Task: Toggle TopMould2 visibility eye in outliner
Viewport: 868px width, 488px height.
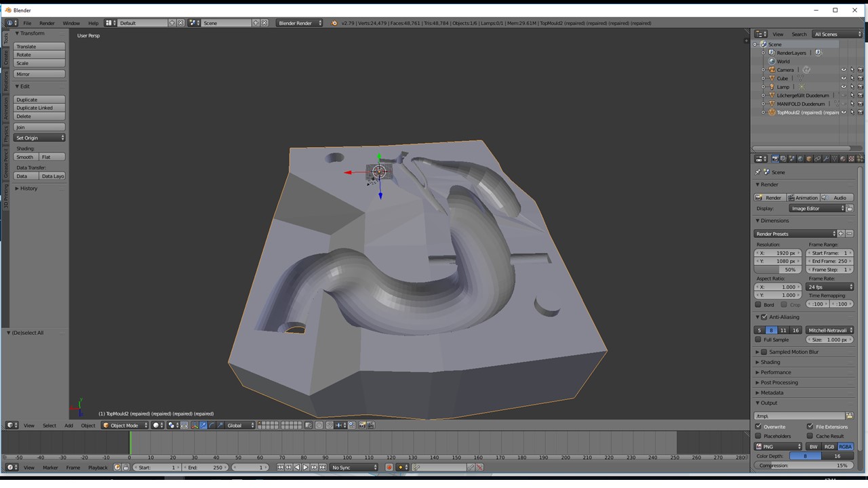Action: tap(844, 113)
